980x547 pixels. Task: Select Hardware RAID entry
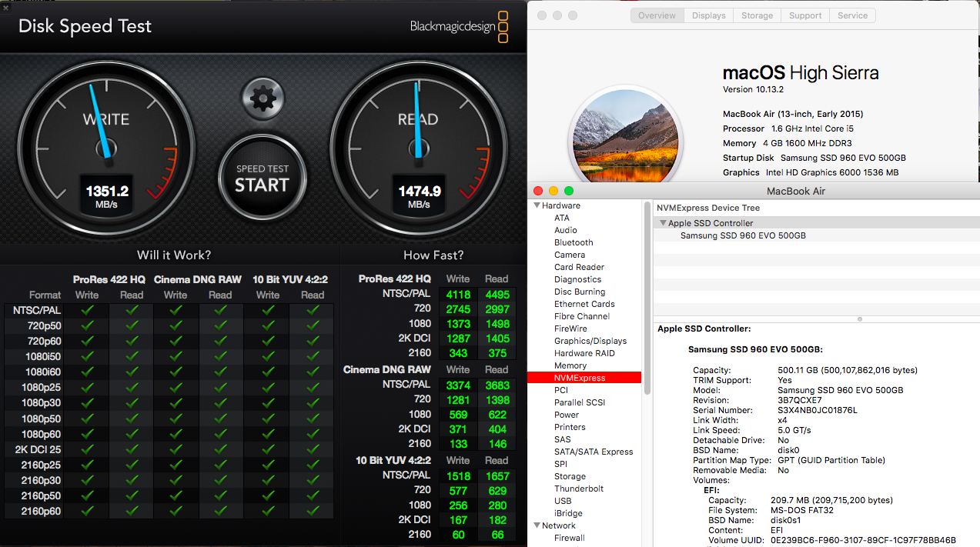click(x=584, y=353)
